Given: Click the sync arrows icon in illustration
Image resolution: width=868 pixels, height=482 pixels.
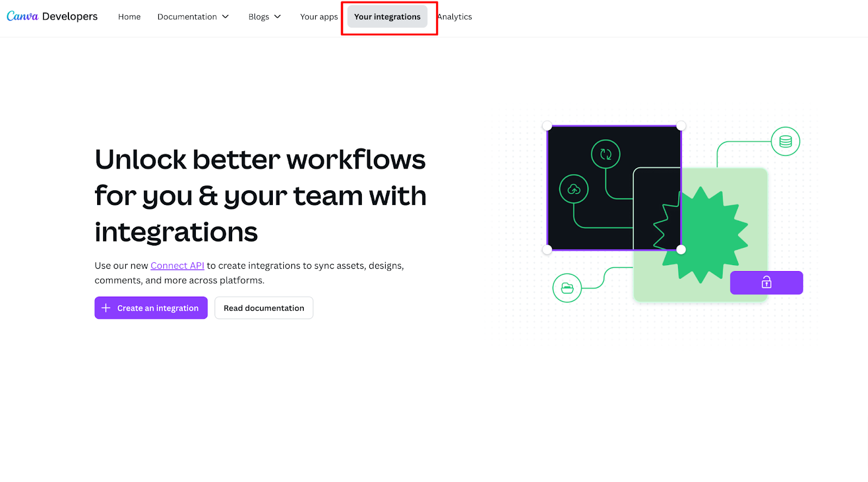Looking at the screenshot, I should 605,155.
